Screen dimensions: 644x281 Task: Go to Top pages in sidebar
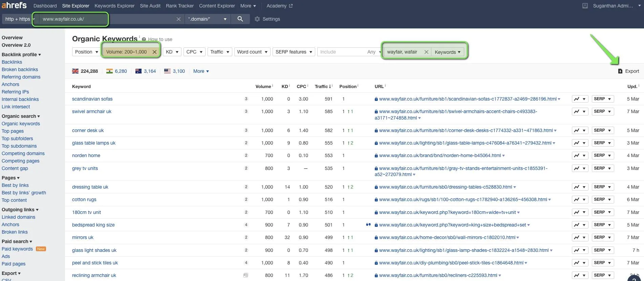pyautogui.click(x=13, y=131)
